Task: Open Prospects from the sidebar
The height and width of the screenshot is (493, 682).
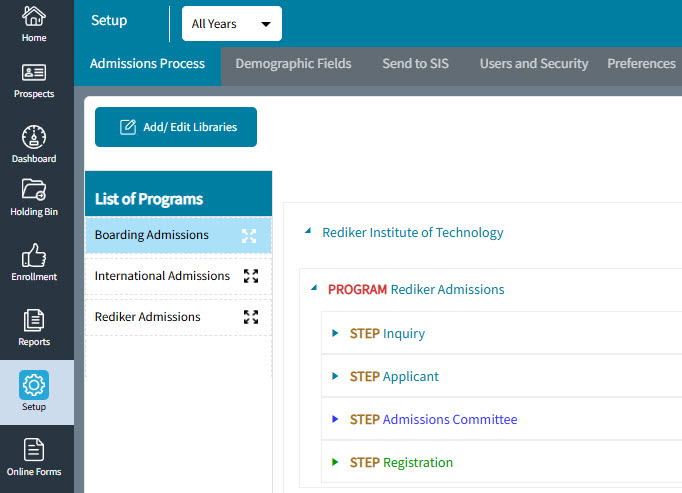Action: 34,80
